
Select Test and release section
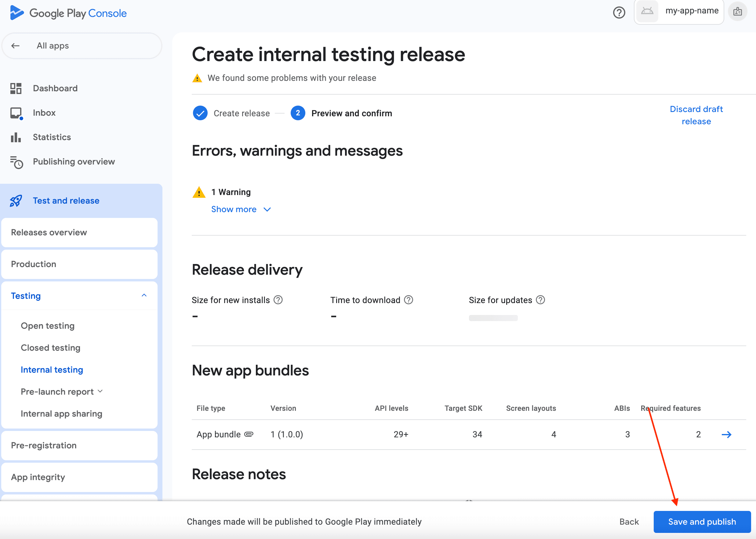[66, 201]
